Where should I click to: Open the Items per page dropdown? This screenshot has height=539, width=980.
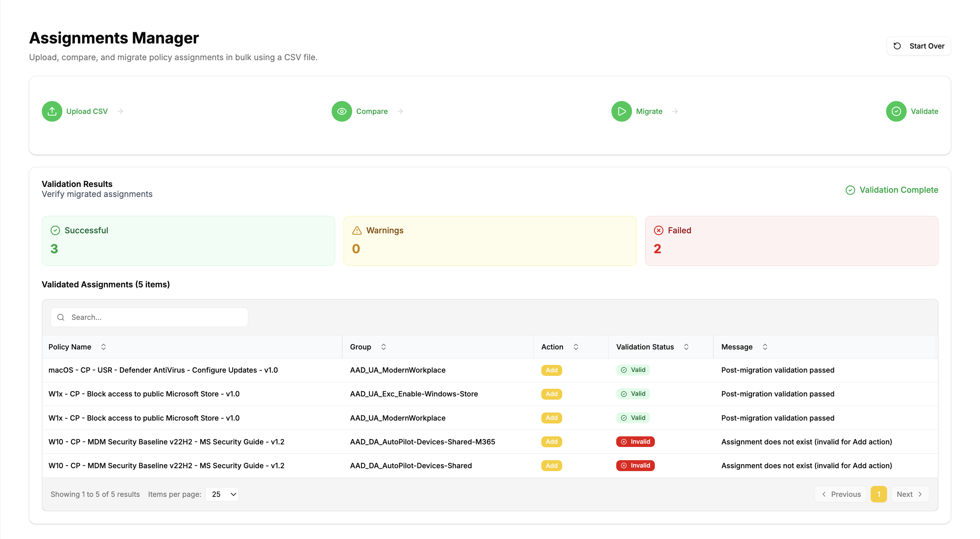[x=222, y=494]
